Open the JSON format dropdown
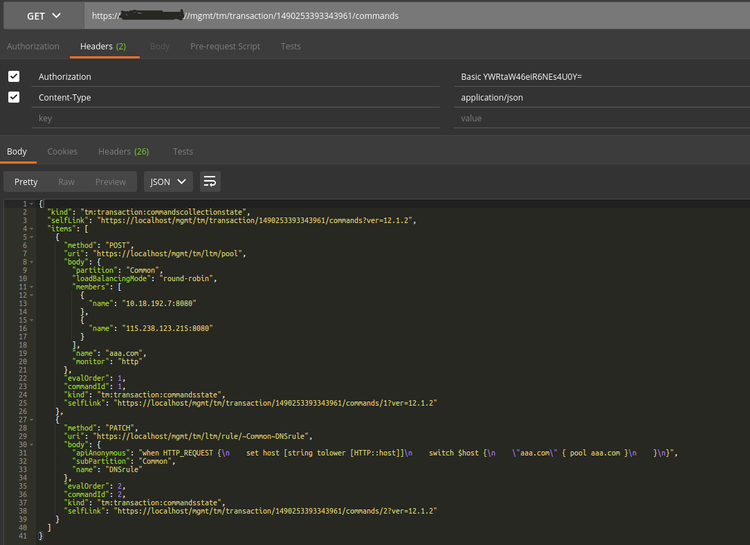Viewport: 750px width, 545px height. click(169, 182)
